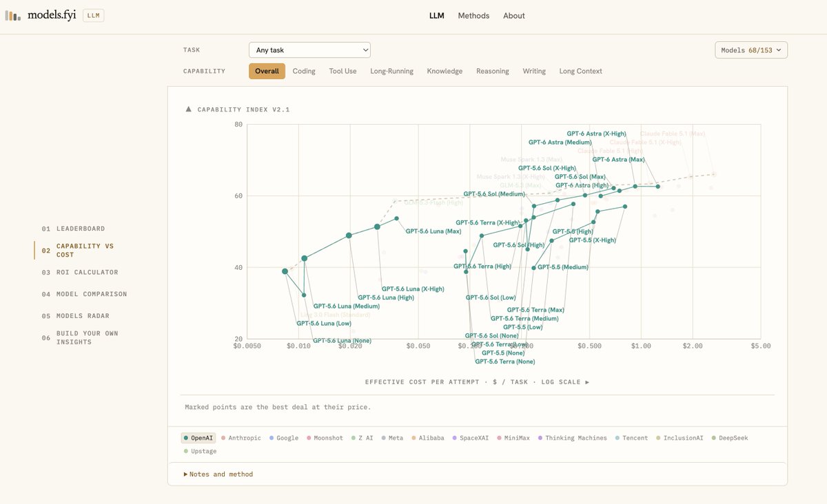Toggle the Z AI legend filter
This screenshot has width=827, height=504.
point(363,438)
